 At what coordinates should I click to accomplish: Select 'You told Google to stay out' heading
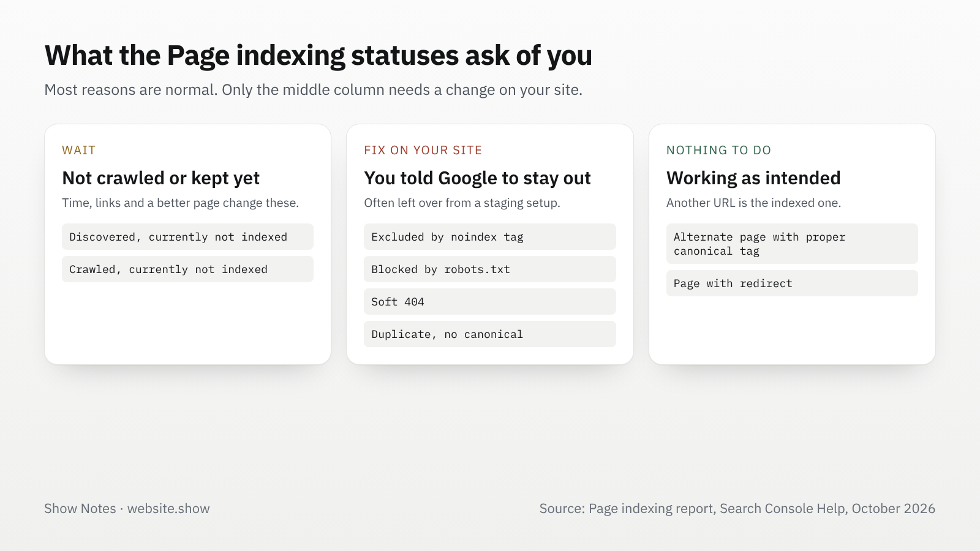pyautogui.click(x=477, y=178)
